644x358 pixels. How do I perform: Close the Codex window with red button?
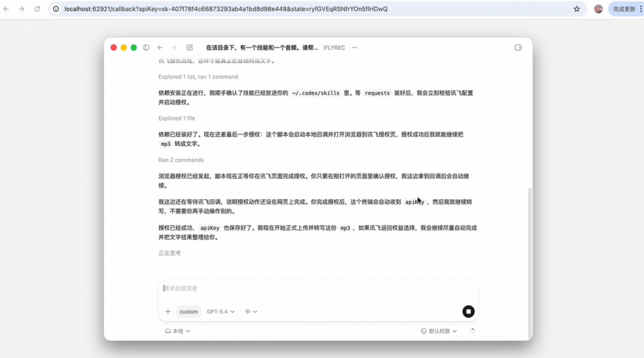(114, 48)
